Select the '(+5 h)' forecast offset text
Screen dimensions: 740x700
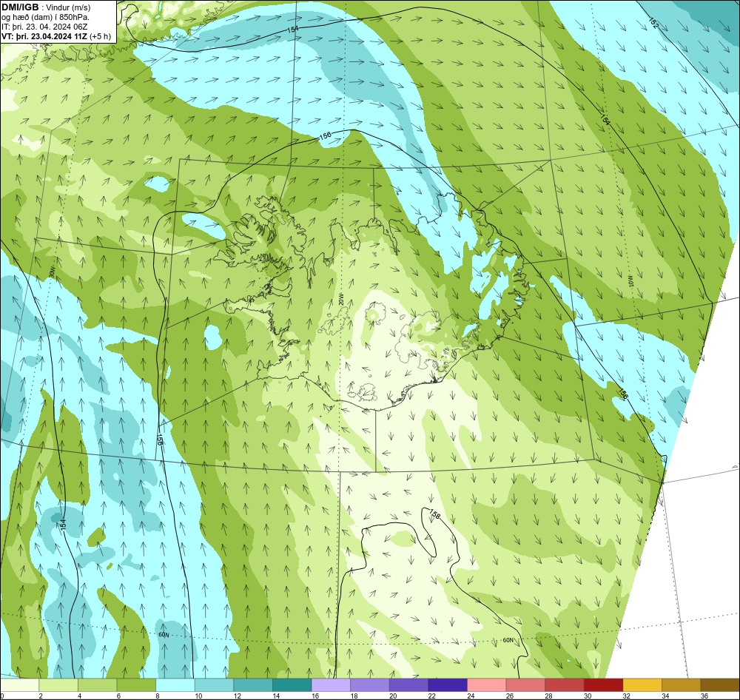(x=100, y=36)
